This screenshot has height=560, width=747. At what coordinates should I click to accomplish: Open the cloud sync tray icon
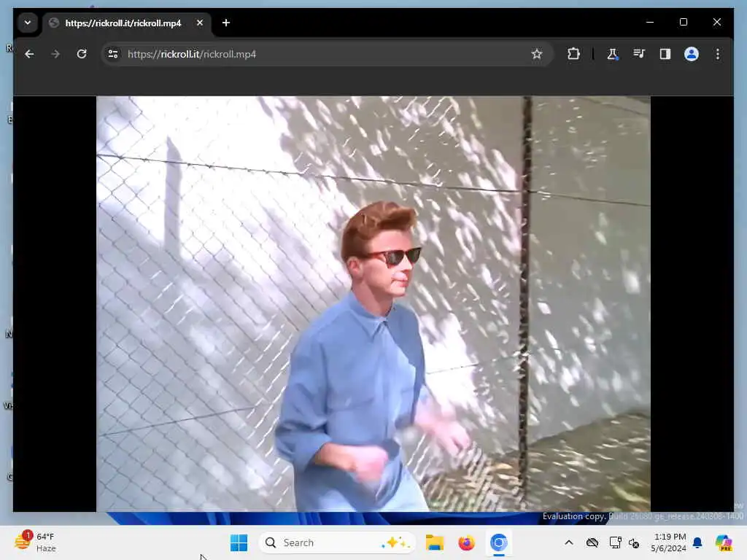pos(592,542)
